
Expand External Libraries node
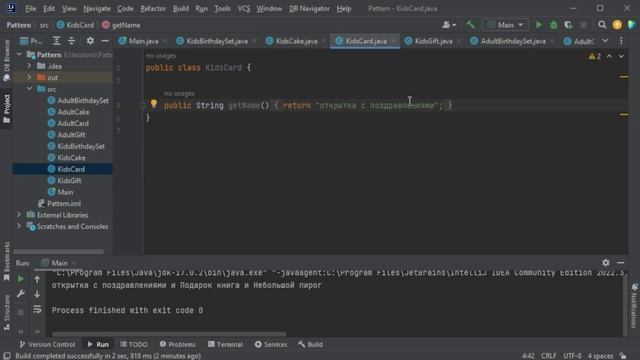pyautogui.click(x=19, y=215)
